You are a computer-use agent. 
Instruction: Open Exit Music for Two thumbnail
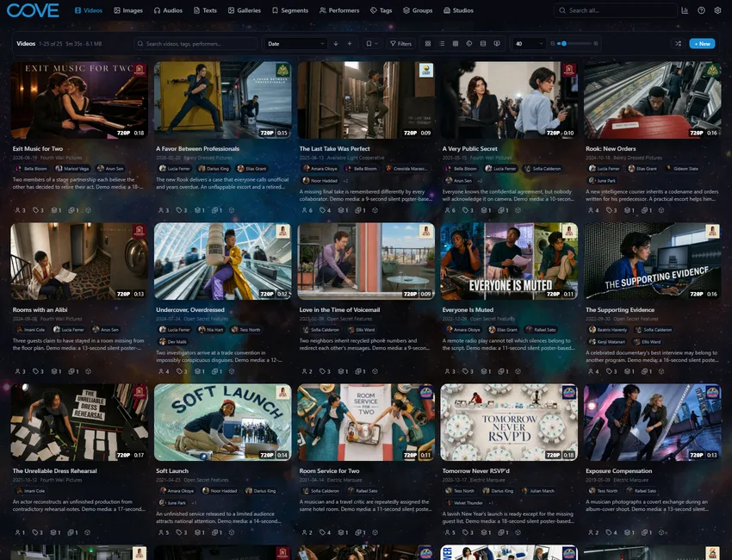(x=79, y=100)
